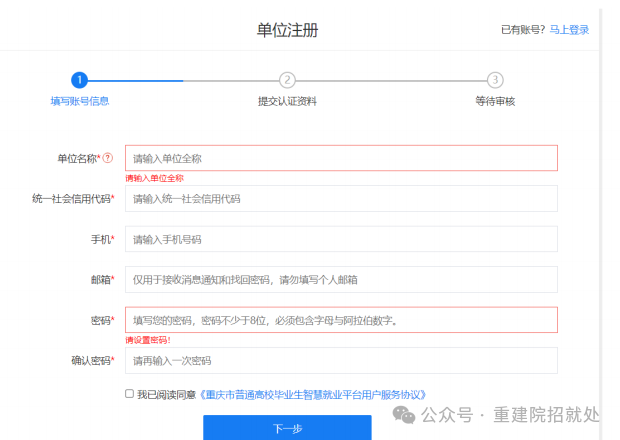The height and width of the screenshot is (440, 620).
Task: Click the blue progress line after step 1
Action: pos(135,80)
